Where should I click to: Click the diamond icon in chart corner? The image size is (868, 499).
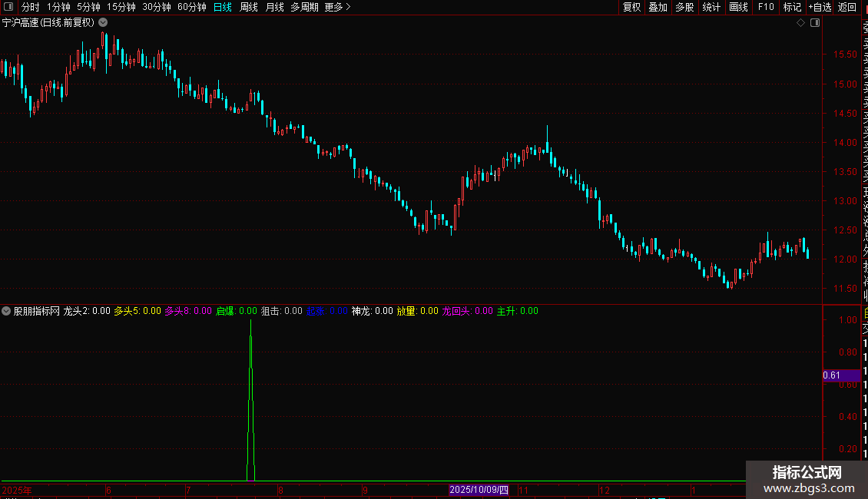coord(800,23)
